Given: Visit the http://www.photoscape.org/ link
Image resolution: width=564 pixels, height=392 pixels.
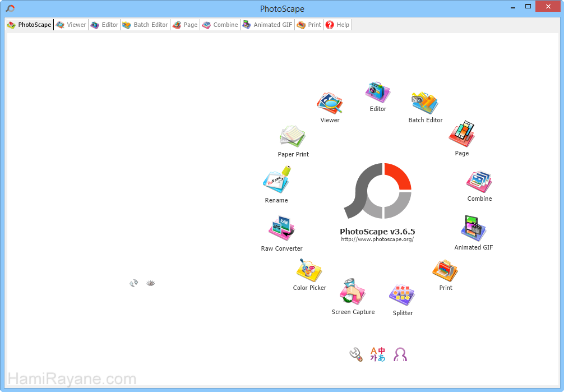Looking at the screenshot, I should [x=377, y=239].
